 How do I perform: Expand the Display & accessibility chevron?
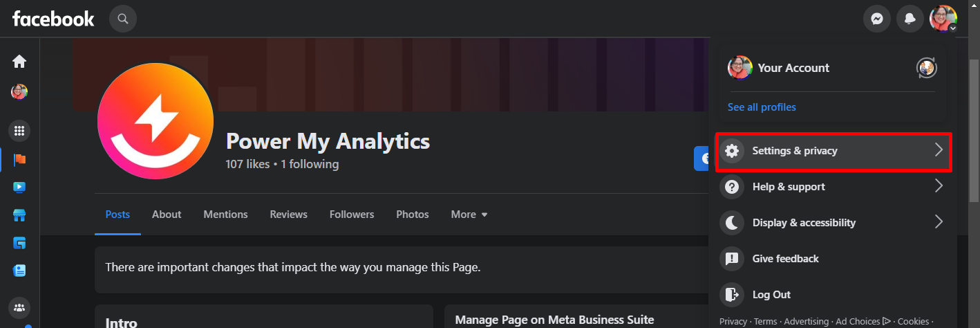point(938,222)
